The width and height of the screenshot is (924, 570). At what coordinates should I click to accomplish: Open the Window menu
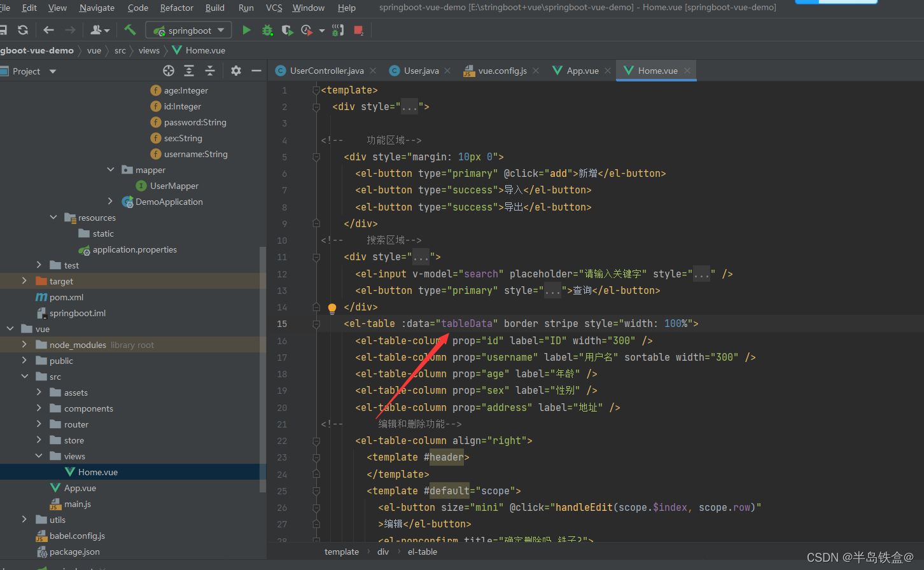[x=309, y=8]
